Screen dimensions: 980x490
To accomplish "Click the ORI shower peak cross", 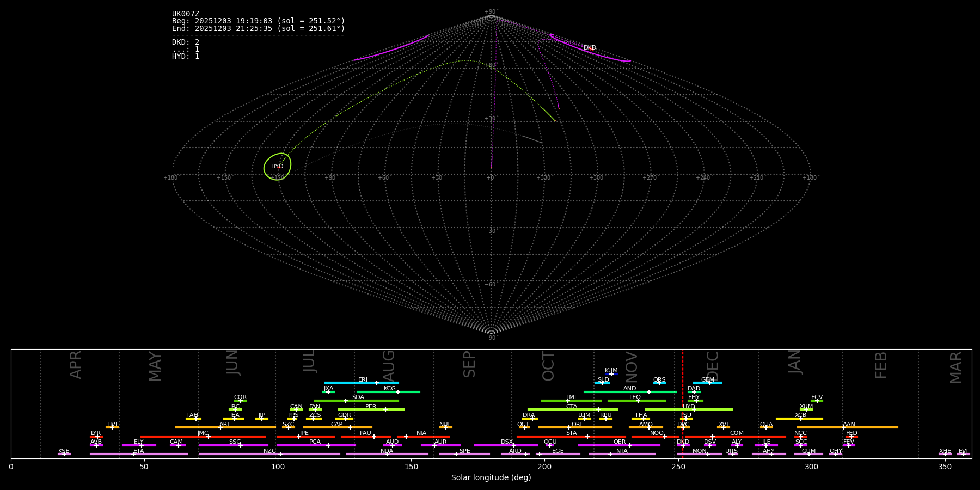I will 569,427.
